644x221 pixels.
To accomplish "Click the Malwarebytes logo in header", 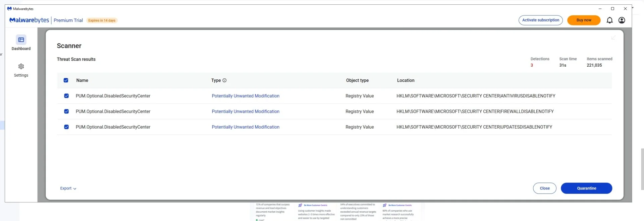I will click(29, 20).
